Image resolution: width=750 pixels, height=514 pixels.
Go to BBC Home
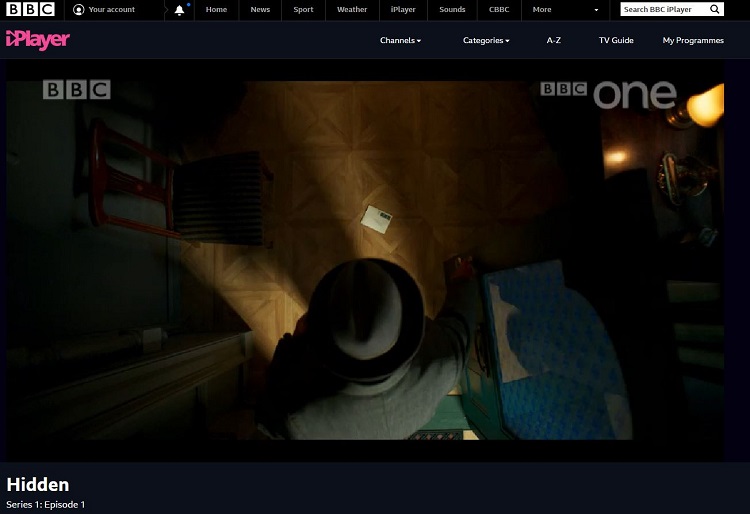pos(216,10)
